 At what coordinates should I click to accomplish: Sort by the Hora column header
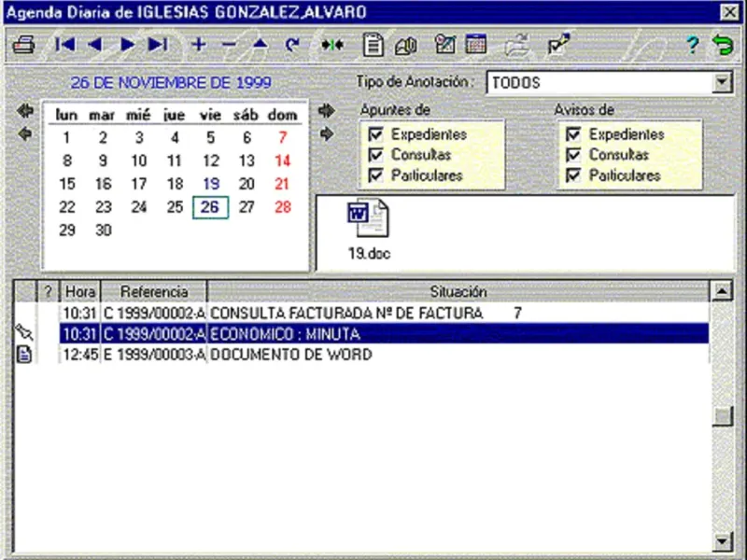point(80,291)
